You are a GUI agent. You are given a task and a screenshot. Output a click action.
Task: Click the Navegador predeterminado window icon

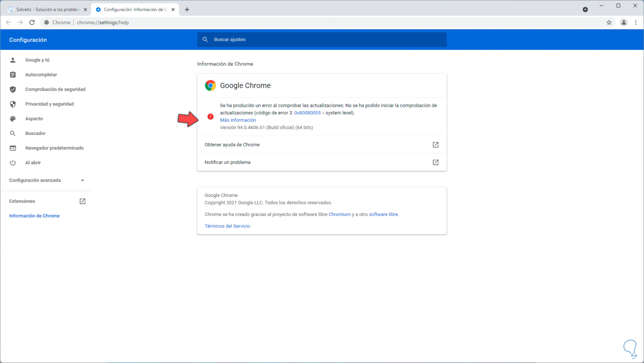pos(13,148)
